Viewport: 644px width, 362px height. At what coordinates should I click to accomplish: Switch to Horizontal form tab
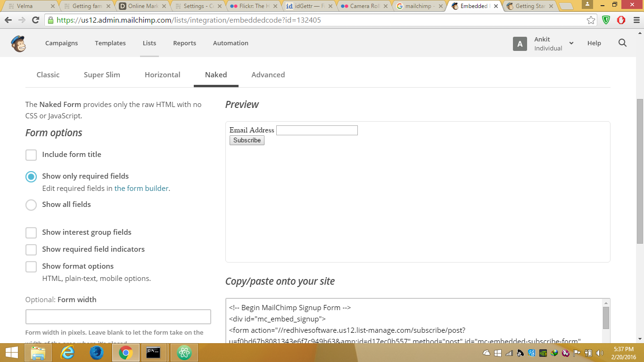pyautogui.click(x=163, y=74)
